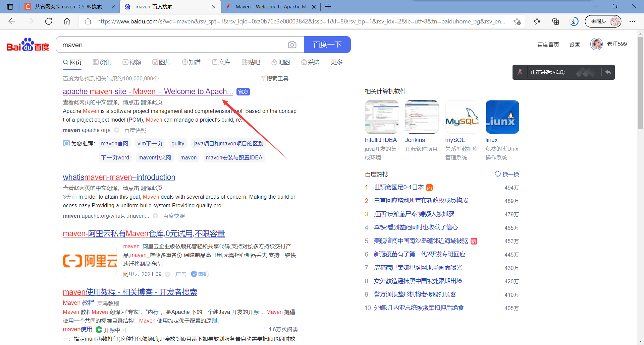Open the Downloads icon in toolbar
The image size is (644, 345).
coord(574,21)
